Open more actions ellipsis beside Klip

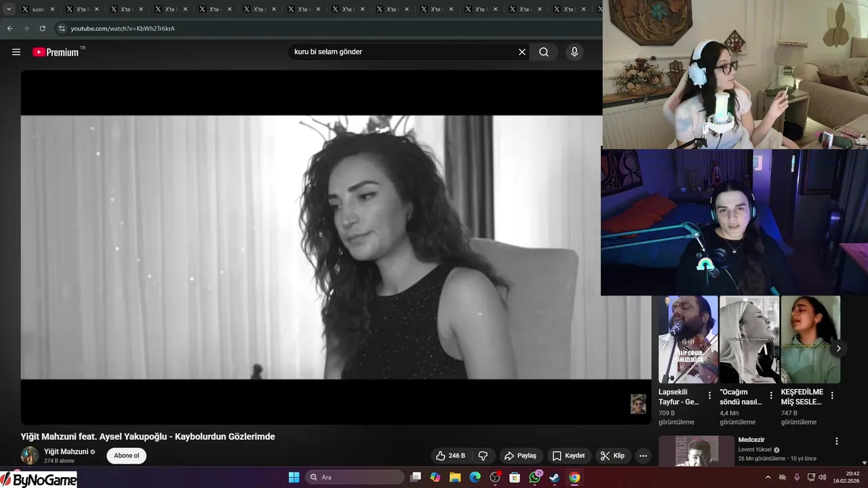pyautogui.click(x=643, y=455)
